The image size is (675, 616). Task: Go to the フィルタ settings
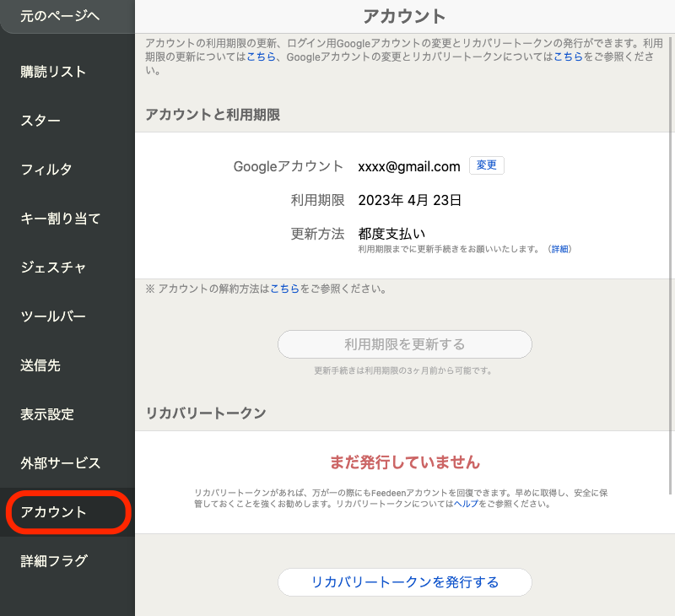pyautogui.click(x=46, y=170)
